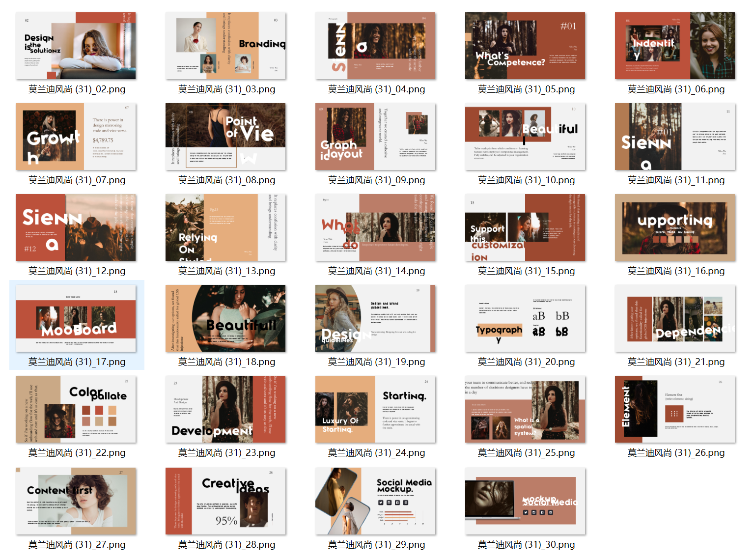Select the Element slide image 26
This screenshot has height=560, width=754.
675,409
